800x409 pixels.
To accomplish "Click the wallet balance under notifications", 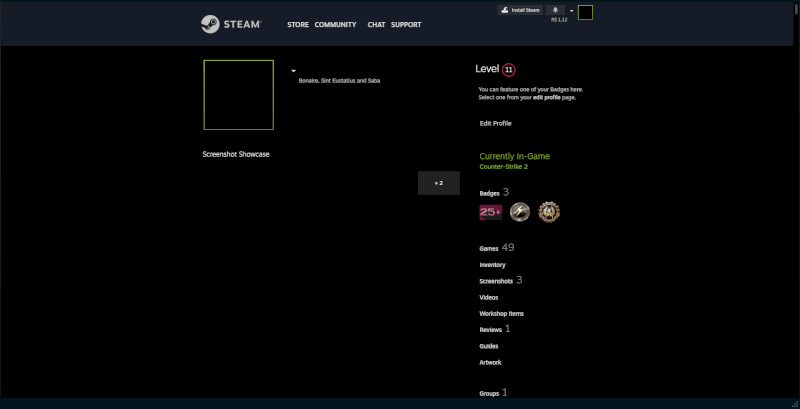I will point(559,20).
